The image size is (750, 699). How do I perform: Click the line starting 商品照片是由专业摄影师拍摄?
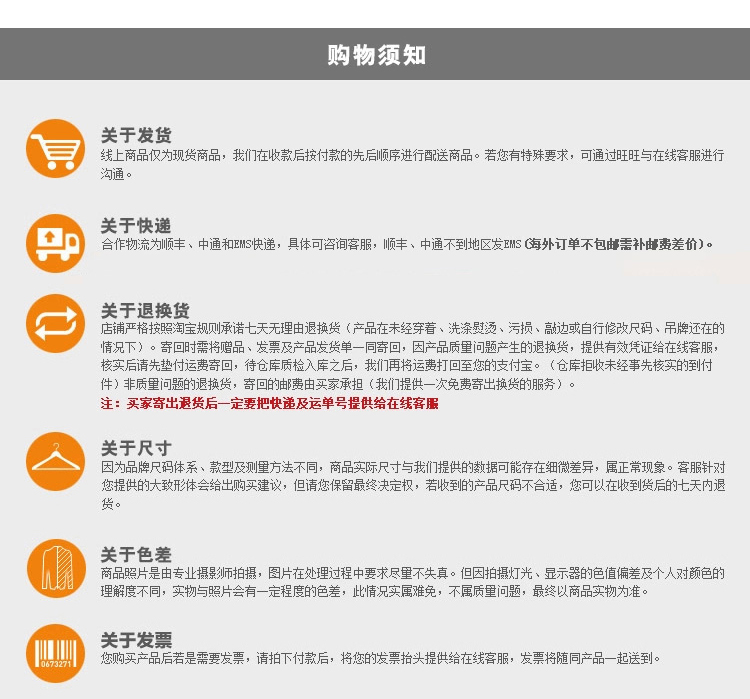pyautogui.click(x=412, y=573)
